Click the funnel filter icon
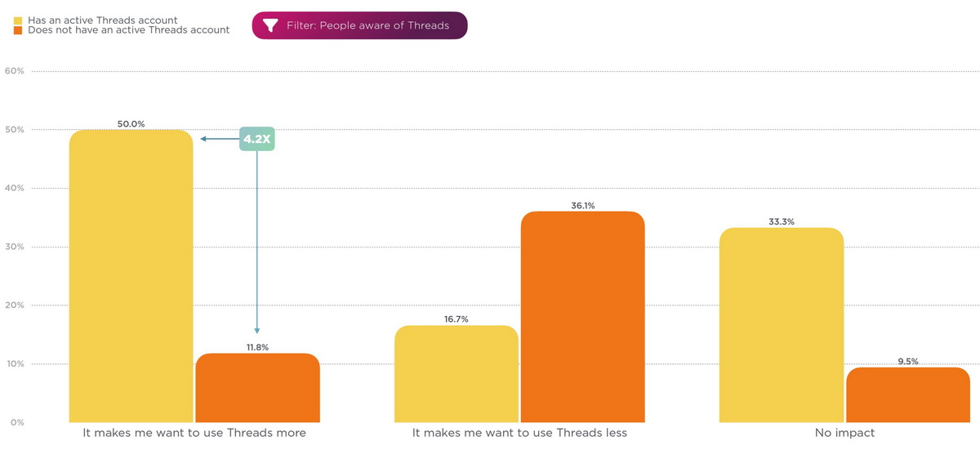Screen dimensions: 980x450 tap(270, 25)
